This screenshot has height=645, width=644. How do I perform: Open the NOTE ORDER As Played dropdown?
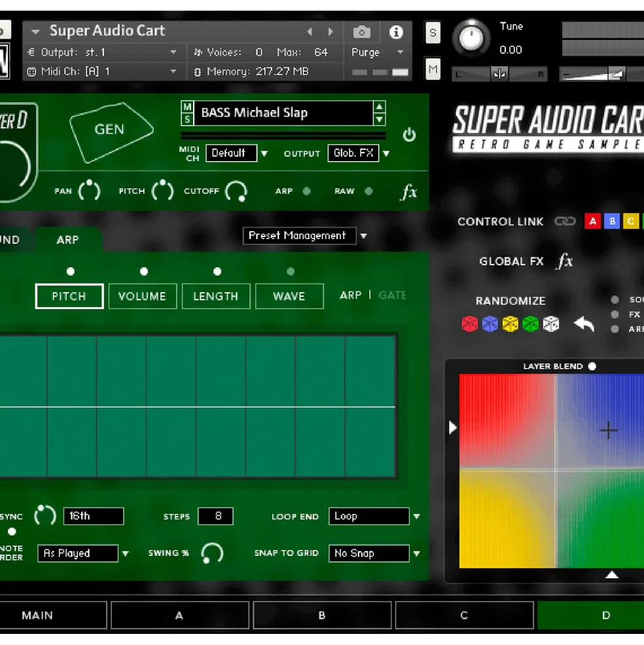126,554
